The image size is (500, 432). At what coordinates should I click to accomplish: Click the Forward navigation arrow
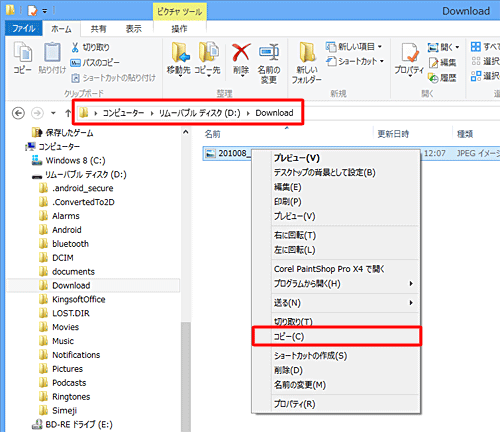click(x=37, y=113)
